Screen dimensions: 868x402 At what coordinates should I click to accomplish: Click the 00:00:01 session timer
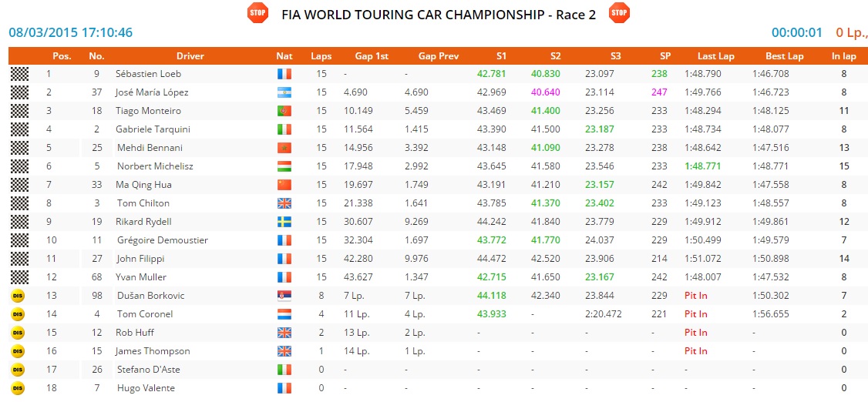coord(797,32)
